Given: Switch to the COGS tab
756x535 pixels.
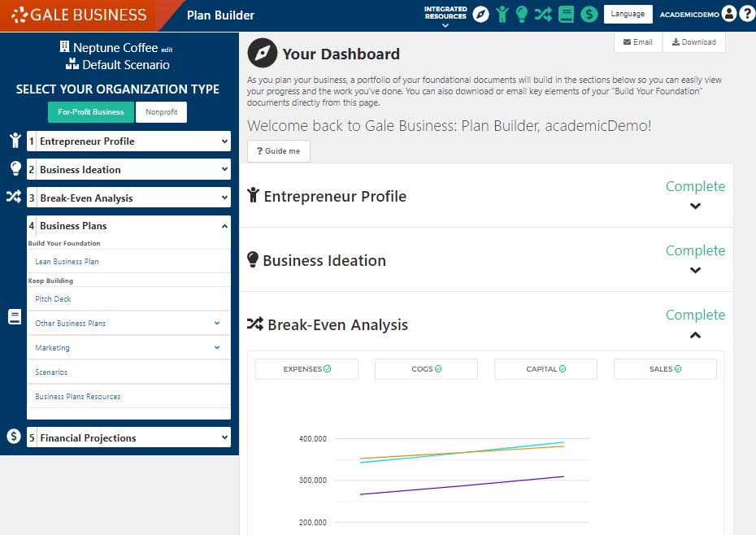Looking at the screenshot, I should pos(426,369).
